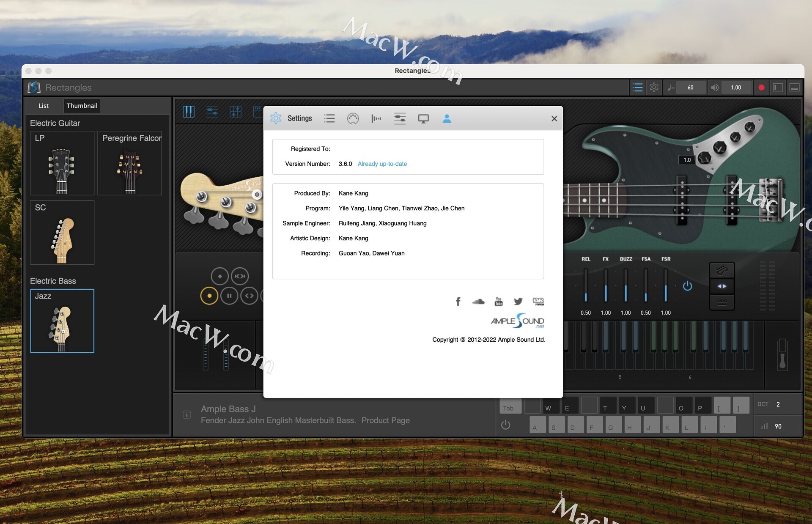Click the Ample Sound .net logo
The height and width of the screenshot is (524, 812).
pos(518,321)
